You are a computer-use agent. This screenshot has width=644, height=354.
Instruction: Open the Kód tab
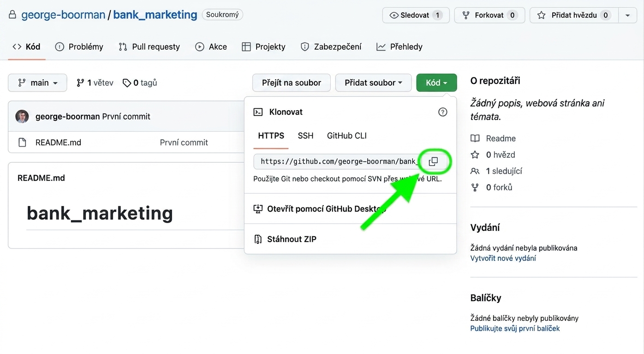coord(26,47)
